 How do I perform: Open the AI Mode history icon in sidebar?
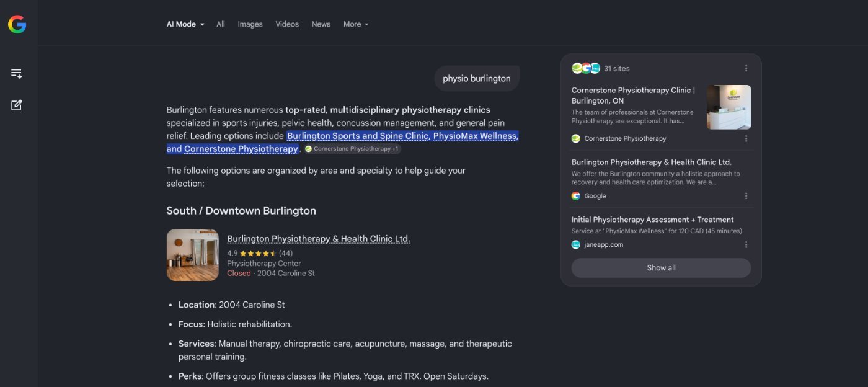click(17, 73)
